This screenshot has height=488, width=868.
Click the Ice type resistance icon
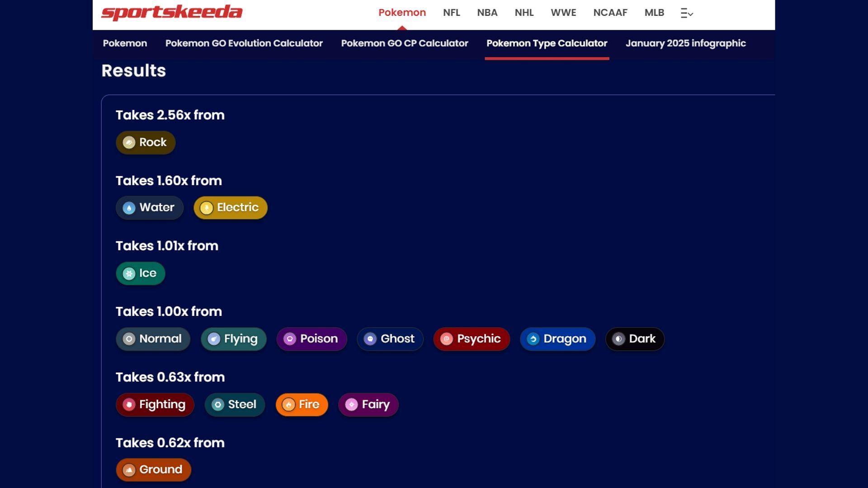tap(128, 273)
